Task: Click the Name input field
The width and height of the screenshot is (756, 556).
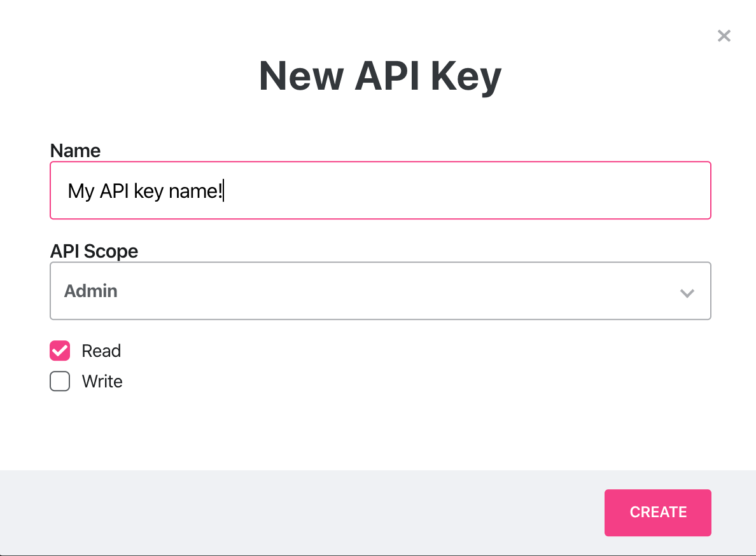Action: coord(380,190)
